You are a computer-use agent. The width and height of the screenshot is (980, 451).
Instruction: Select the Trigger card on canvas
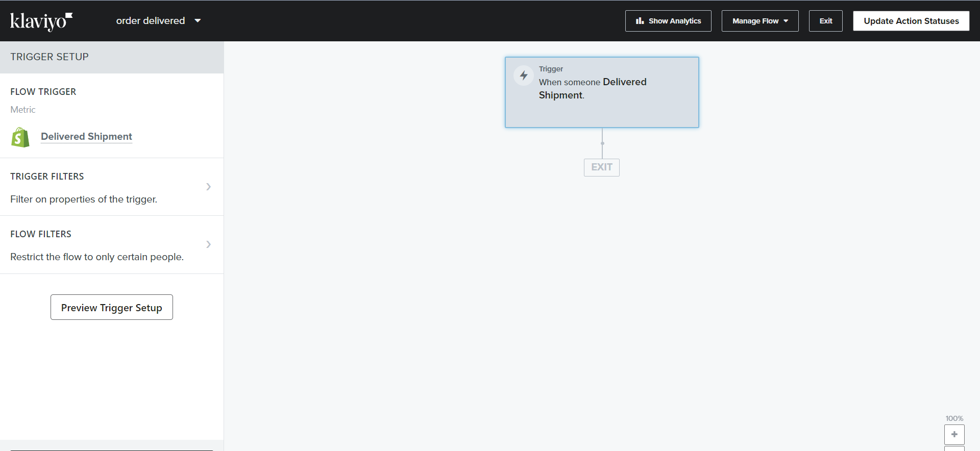(602, 92)
